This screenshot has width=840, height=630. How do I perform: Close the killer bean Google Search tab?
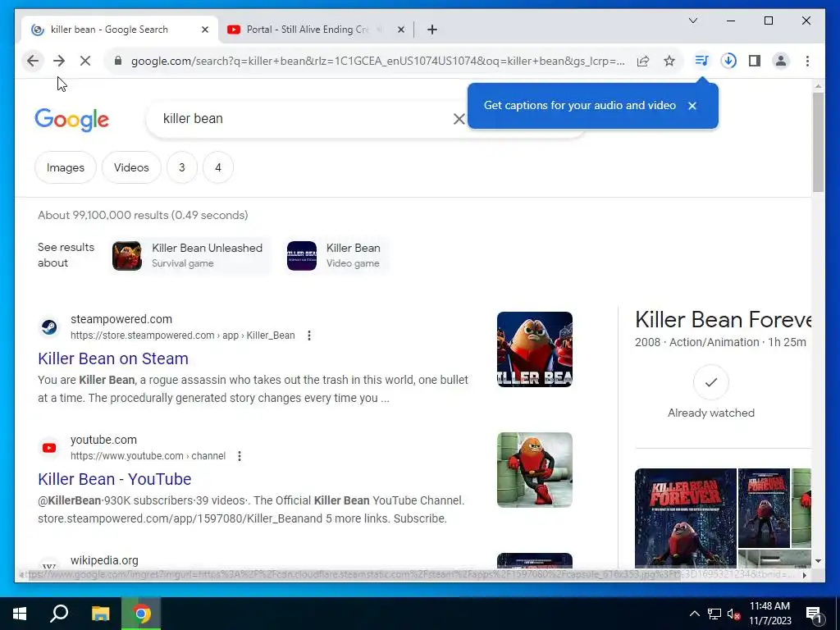point(204,30)
